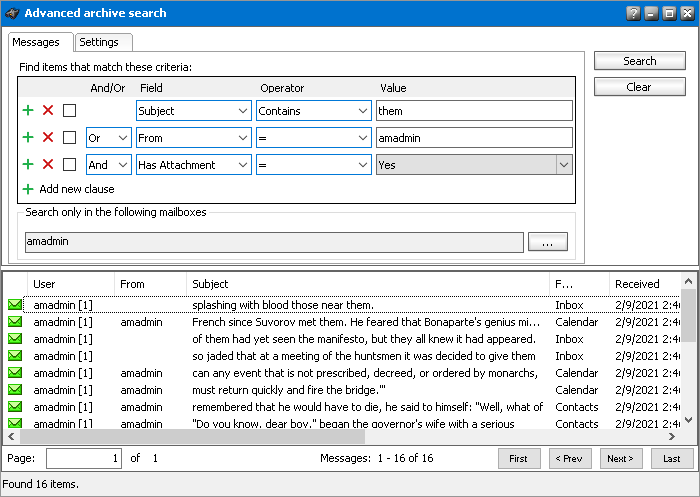The height and width of the screenshot is (497, 700).
Task: Click envelope icon of first result row
Action: coord(15,305)
